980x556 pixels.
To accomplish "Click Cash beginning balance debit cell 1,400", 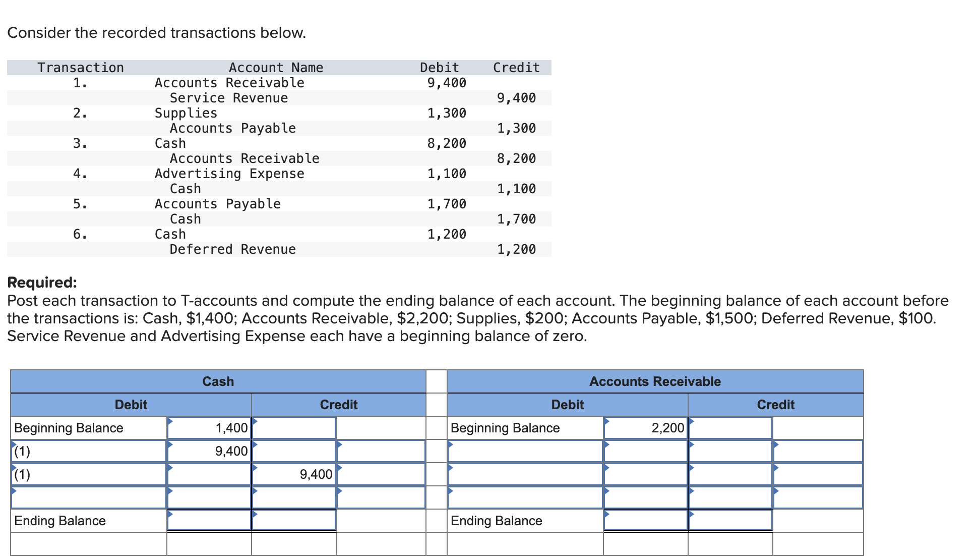I will [x=209, y=428].
